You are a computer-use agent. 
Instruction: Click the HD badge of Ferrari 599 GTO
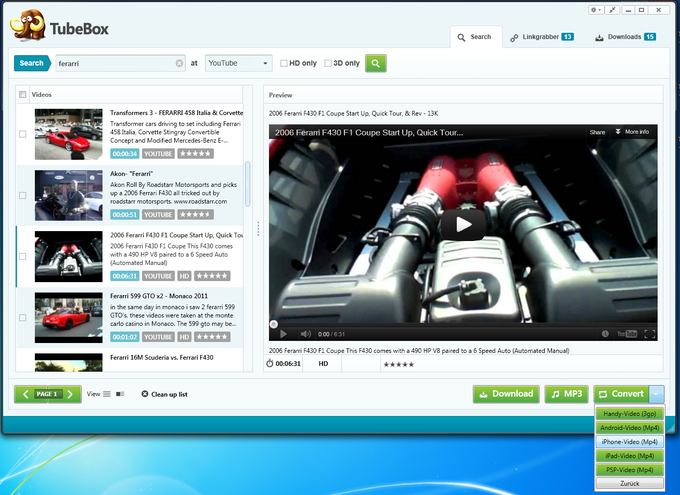point(184,337)
